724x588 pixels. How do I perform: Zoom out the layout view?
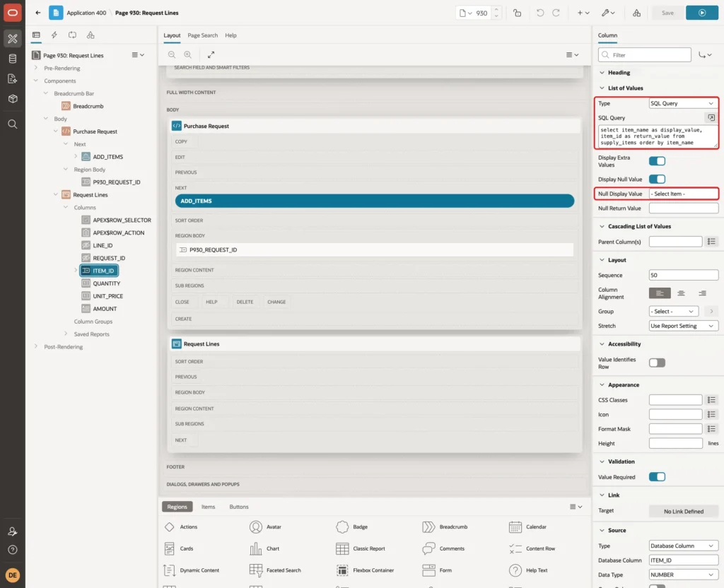click(x=172, y=54)
